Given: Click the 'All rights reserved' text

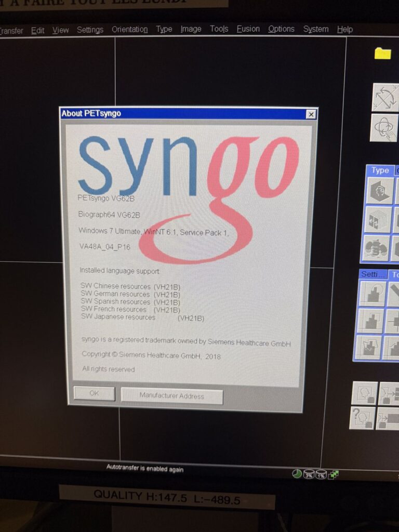Looking at the screenshot, I should [108, 369].
